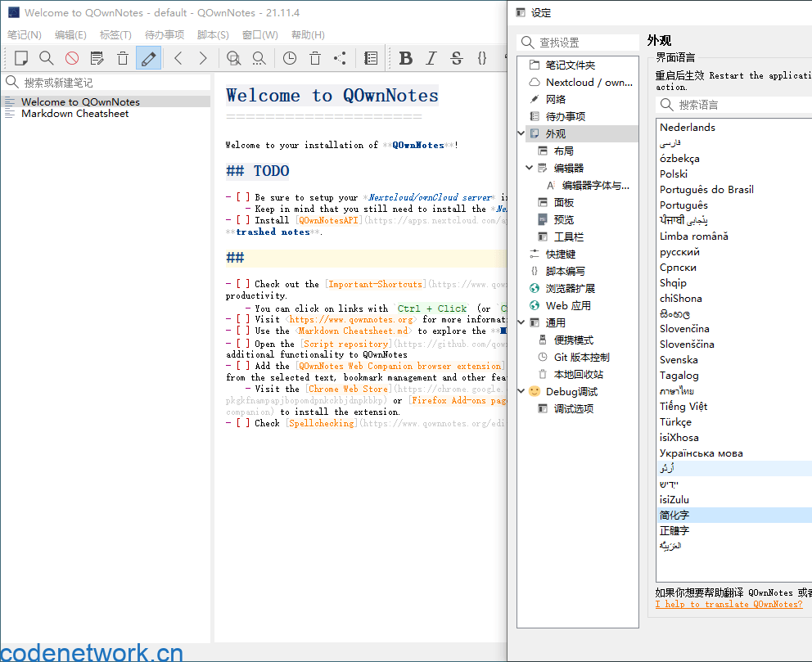Open note version history clock

pos(291,58)
